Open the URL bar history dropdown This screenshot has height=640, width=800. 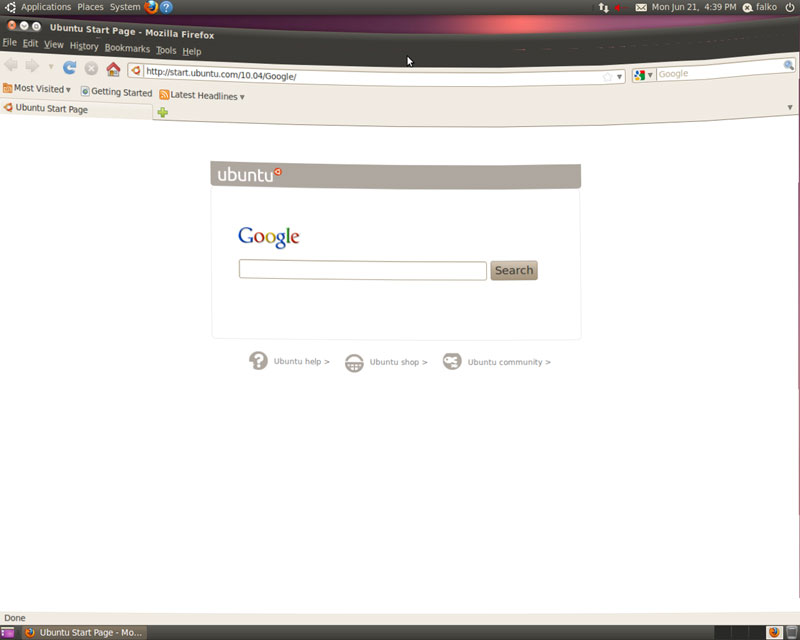point(619,77)
